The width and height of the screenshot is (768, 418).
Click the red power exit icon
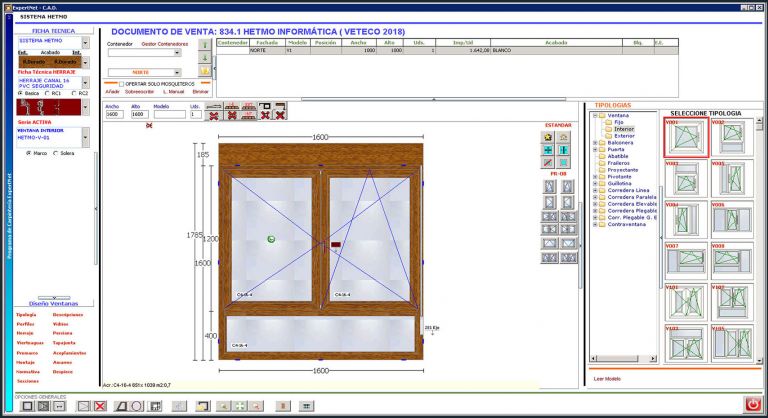pos(752,405)
